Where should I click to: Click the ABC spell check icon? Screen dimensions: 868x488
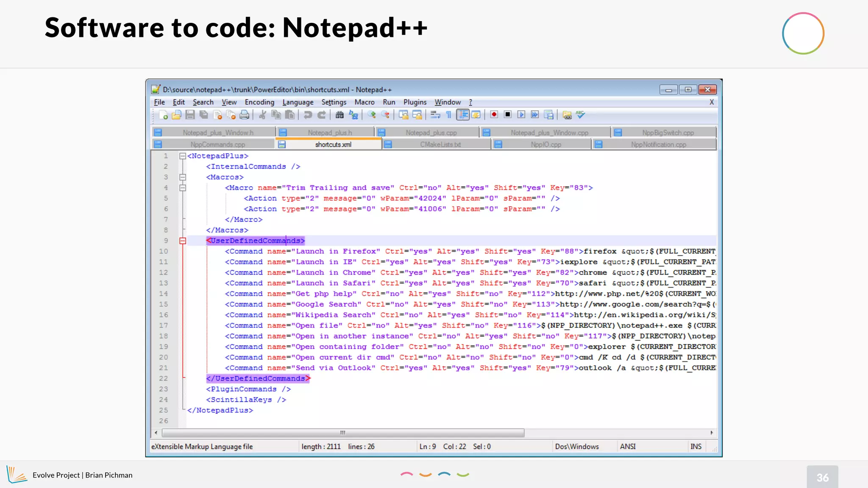click(580, 114)
